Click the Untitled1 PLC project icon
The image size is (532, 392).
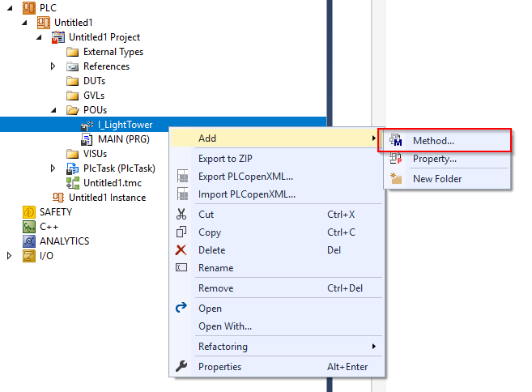44,23
